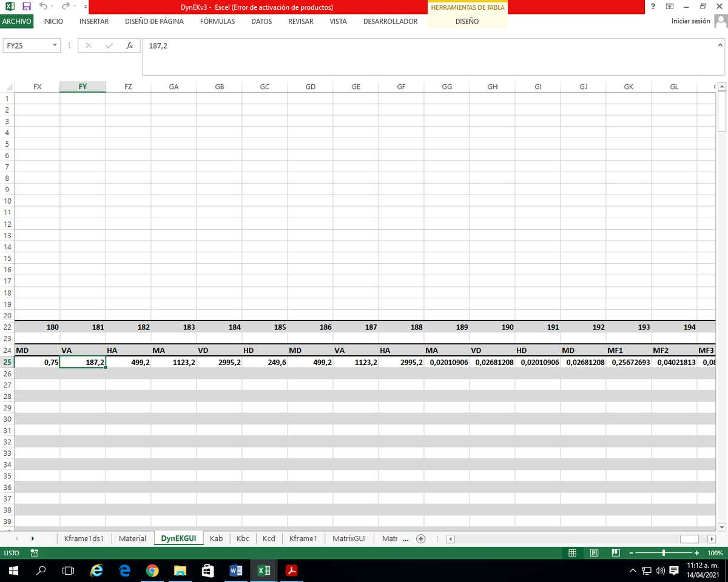Open DESARROLLADOR ribbon tab
This screenshot has width=728, height=582.
coord(390,21)
